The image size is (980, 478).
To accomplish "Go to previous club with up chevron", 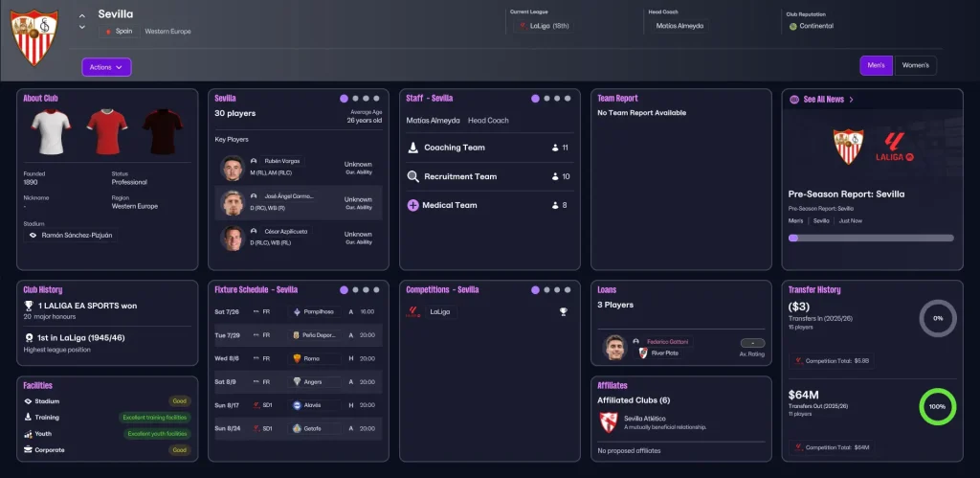I will [x=82, y=15].
